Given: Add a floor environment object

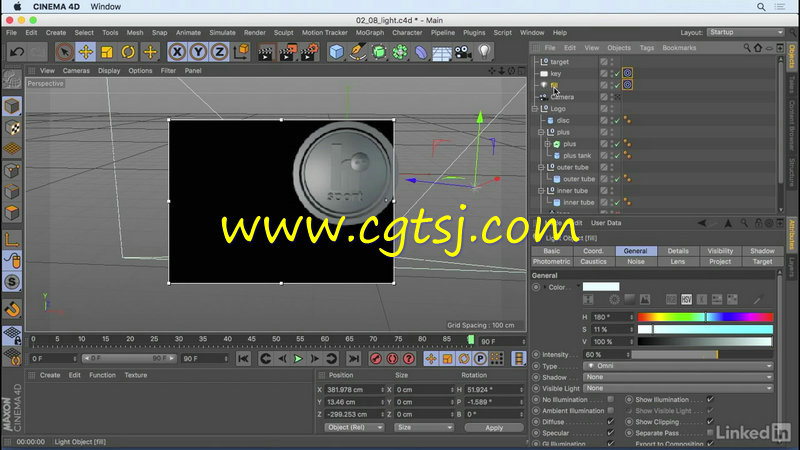Looking at the screenshot, I should (442, 52).
